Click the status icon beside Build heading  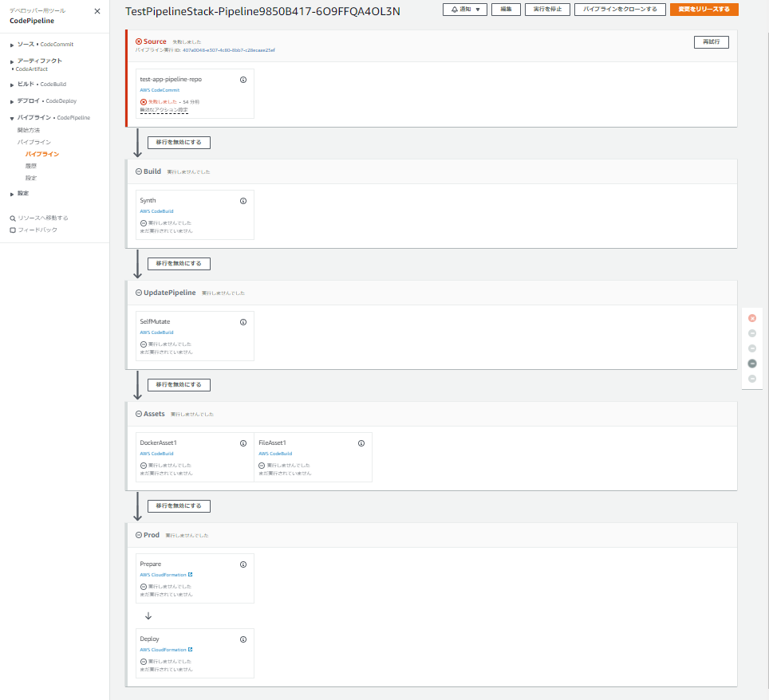(139, 171)
